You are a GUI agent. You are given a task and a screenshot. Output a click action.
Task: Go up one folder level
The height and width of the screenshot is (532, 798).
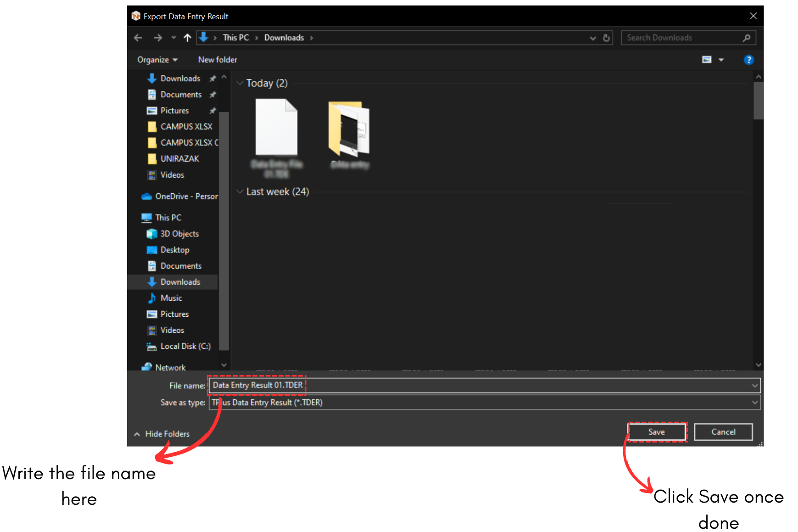coord(187,38)
